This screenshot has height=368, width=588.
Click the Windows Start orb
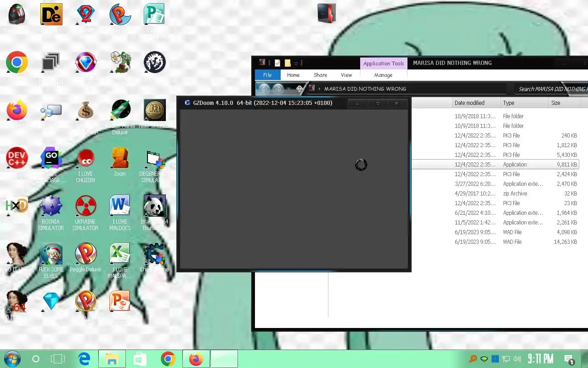(x=11, y=359)
